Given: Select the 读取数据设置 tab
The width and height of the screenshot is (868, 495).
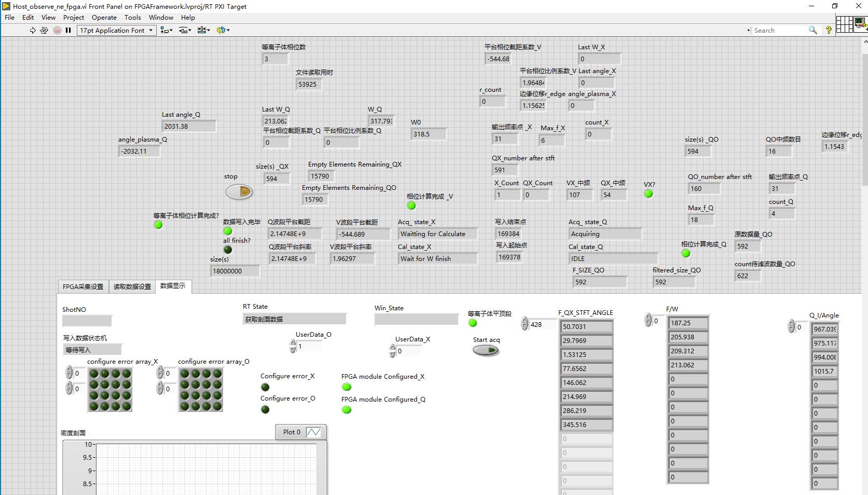Looking at the screenshot, I should click(132, 287).
